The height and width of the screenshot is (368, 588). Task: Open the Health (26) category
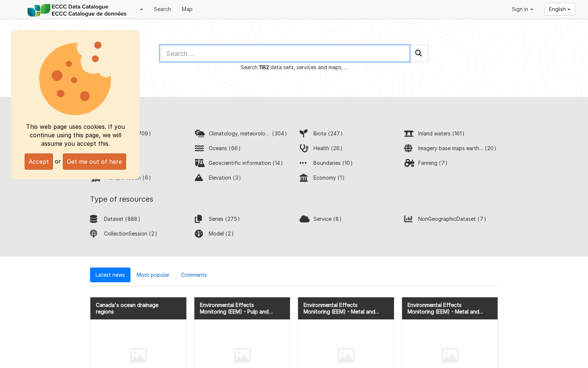coord(328,148)
